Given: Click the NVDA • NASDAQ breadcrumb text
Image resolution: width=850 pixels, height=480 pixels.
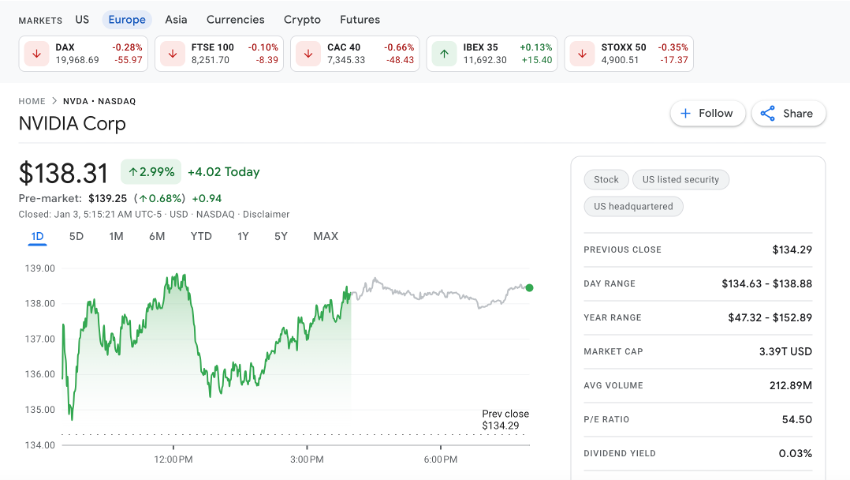Looking at the screenshot, I should [x=99, y=101].
